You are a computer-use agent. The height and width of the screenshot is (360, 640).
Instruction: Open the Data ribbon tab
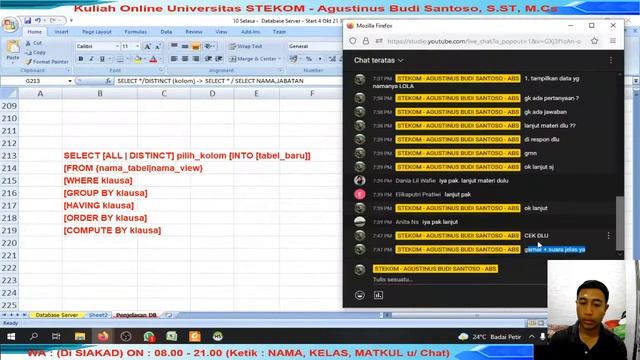(x=166, y=32)
